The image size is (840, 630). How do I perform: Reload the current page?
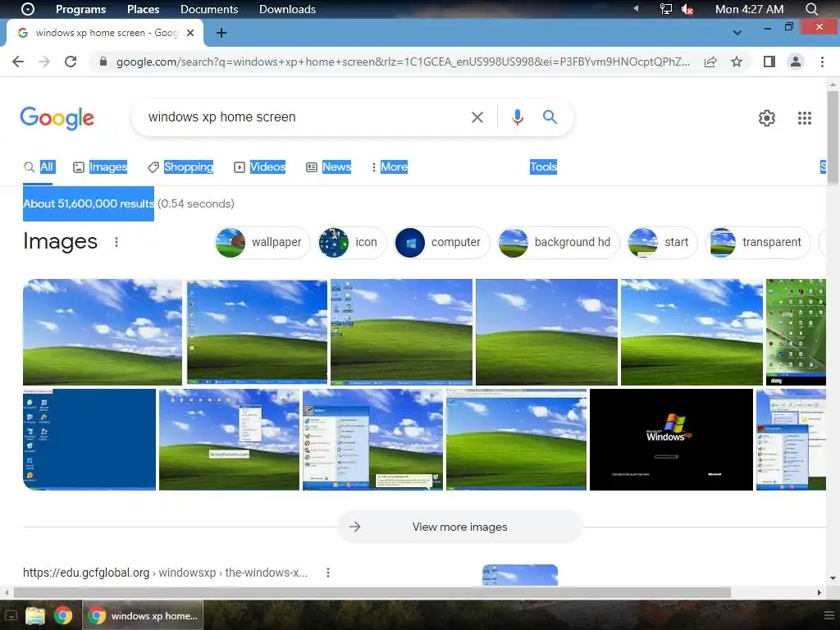[x=71, y=62]
